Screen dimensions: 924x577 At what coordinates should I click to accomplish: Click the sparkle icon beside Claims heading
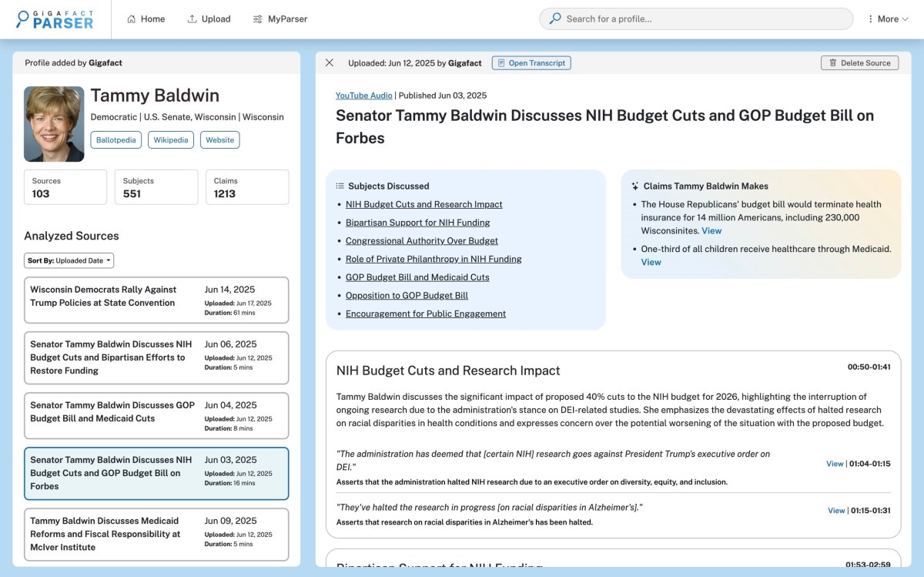(x=635, y=186)
